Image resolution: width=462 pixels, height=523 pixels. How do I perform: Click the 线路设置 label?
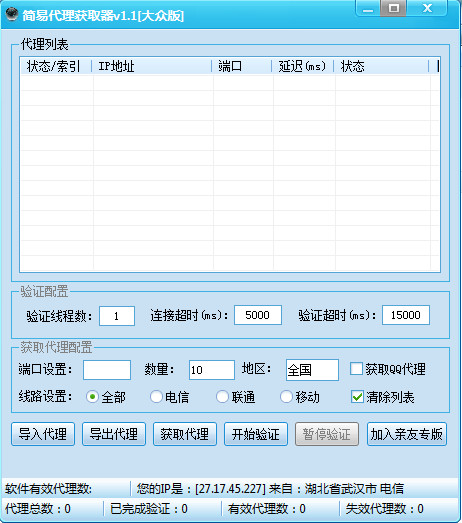45,397
